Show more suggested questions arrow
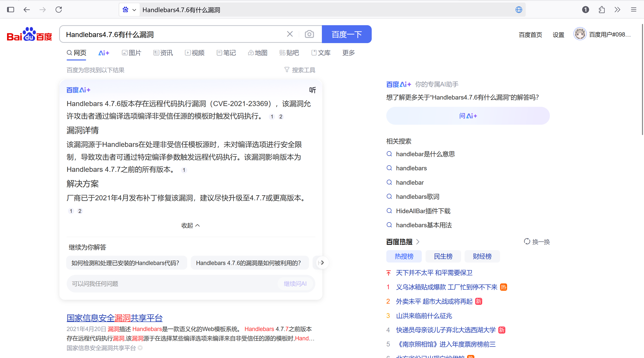This screenshot has height=358, width=644. (322, 263)
